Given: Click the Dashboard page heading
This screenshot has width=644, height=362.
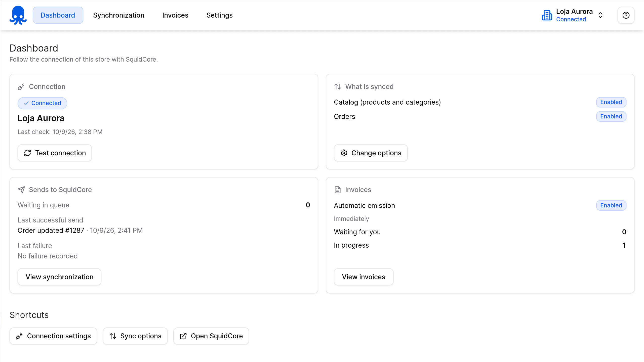Looking at the screenshot, I should coord(34,48).
